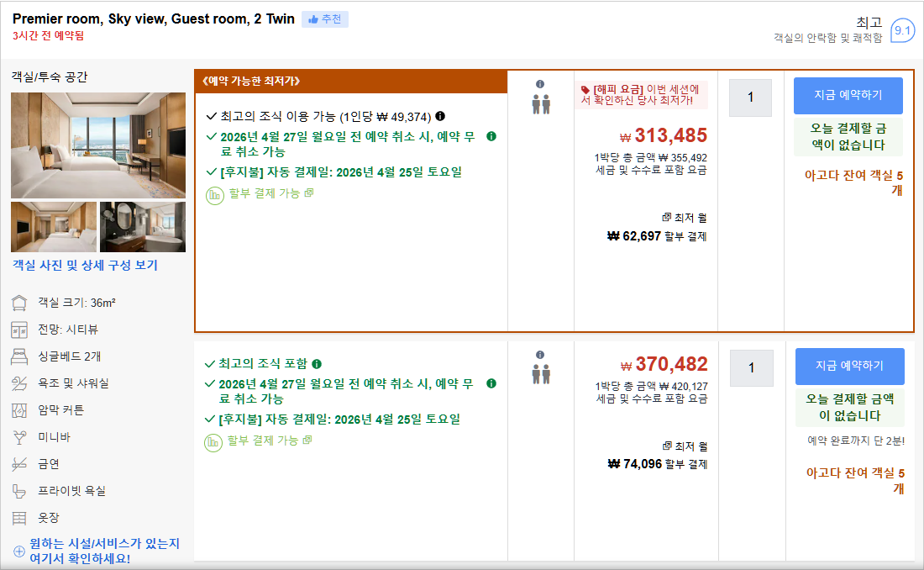Image resolution: width=924 pixels, height=570 pixels.
Task: Click wardrobe icon beside 옷장
Action: click(x=19, y=518)
